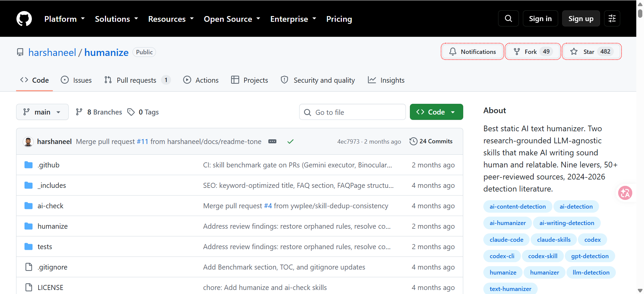The image size is (644, 294).
Task: Open the harshaneel owner profile link
Action: click(52, 52)
